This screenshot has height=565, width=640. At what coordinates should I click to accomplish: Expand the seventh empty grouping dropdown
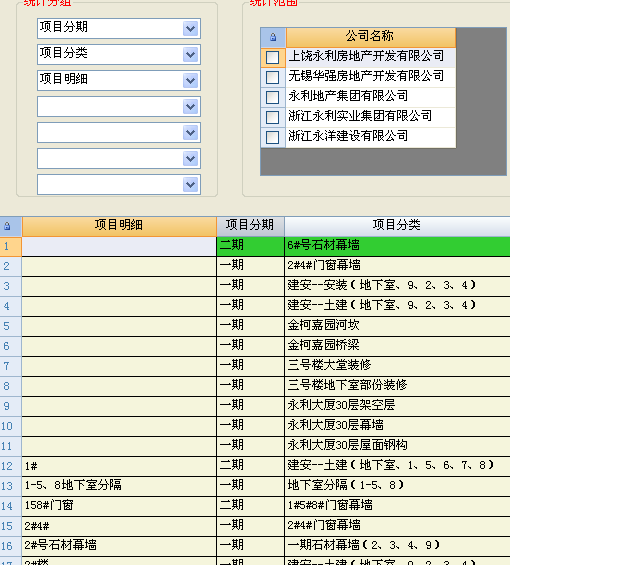[x=191, y=185]
